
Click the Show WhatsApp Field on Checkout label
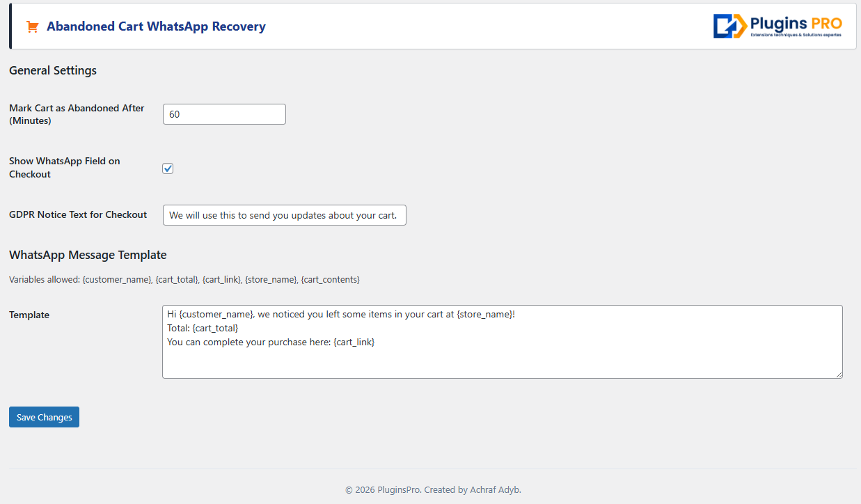point(65,168)
